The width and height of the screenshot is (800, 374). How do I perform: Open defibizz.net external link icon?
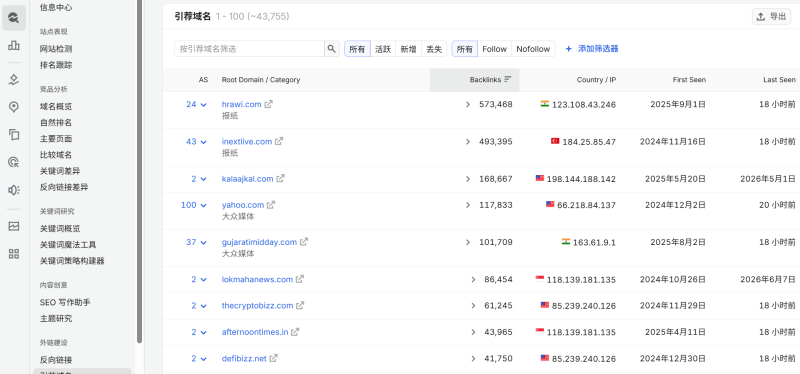[273, 358]
